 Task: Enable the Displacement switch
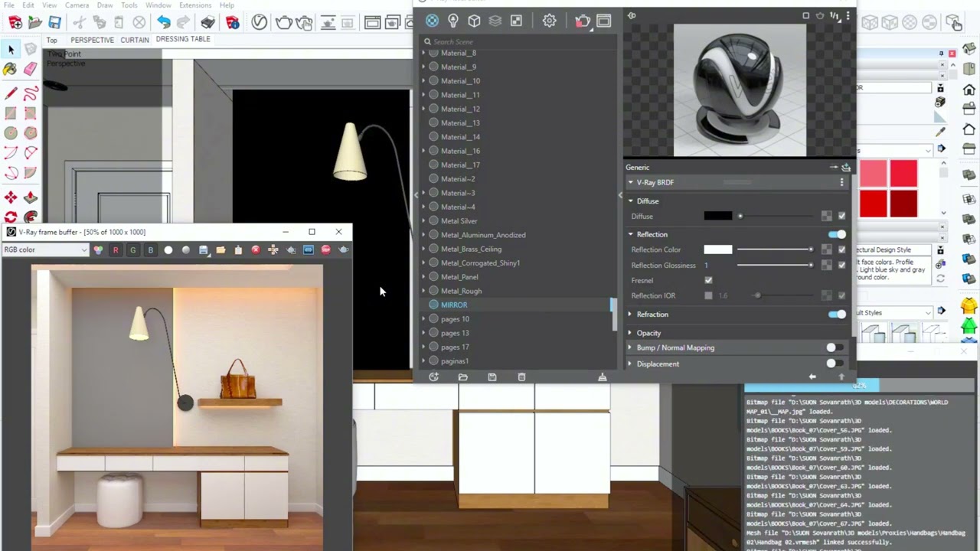click(835, 364)
